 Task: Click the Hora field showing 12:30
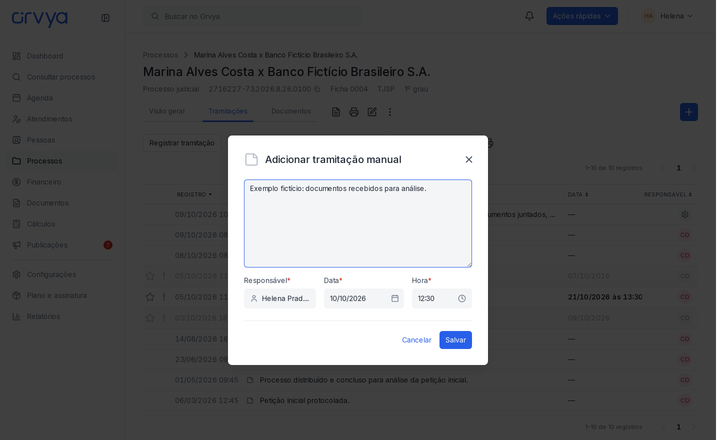(x=441, y=299)
